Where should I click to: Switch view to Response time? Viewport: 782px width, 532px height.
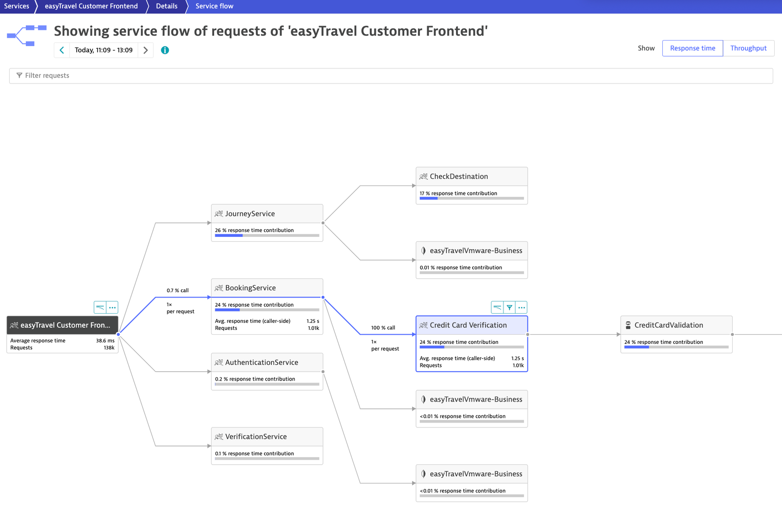693,48
